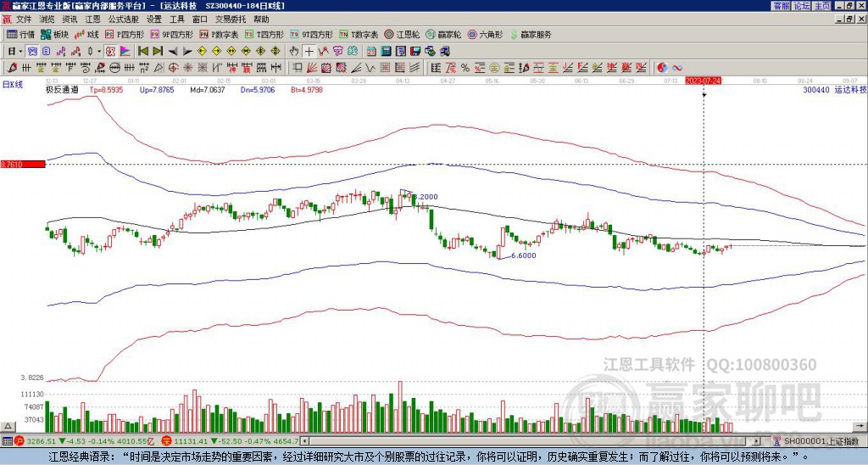
Task: Open the 六角形 hexagon tool
Action: [x=486, y=34]
